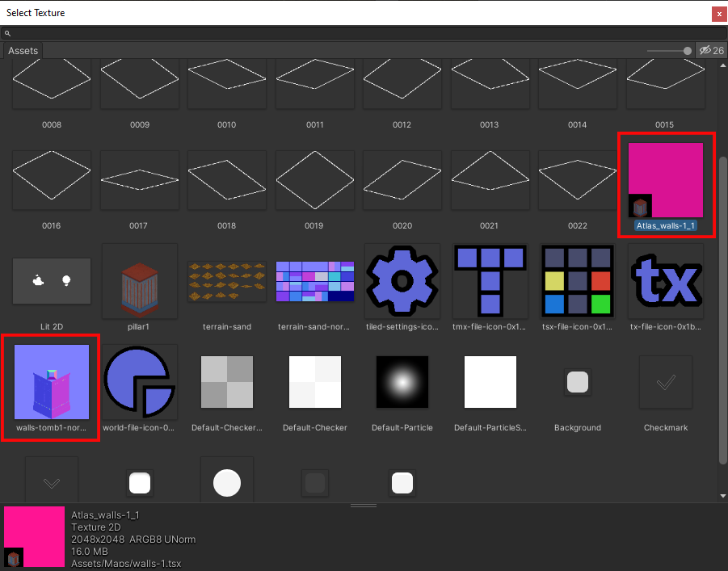Adjust the thumbnail size slider
This screenshot has height=571, width=728.
pyautogui.click(x=668, y=50)
